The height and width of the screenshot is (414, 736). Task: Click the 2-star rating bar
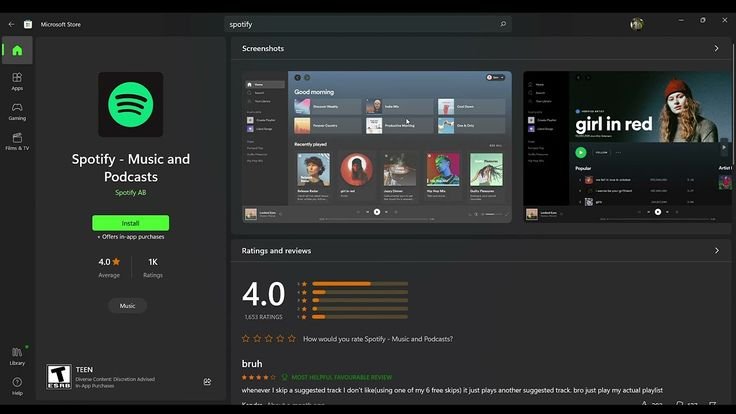(360, 308)
